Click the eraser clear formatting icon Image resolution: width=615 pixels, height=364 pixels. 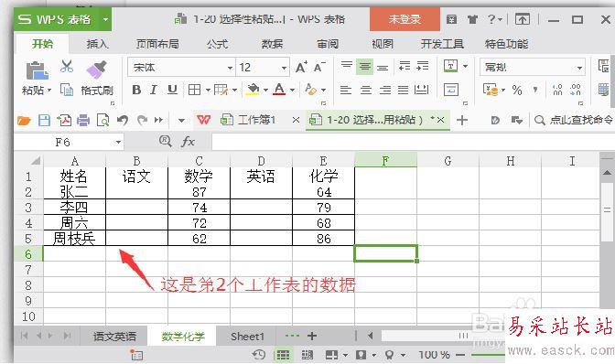tap(310, 90)
